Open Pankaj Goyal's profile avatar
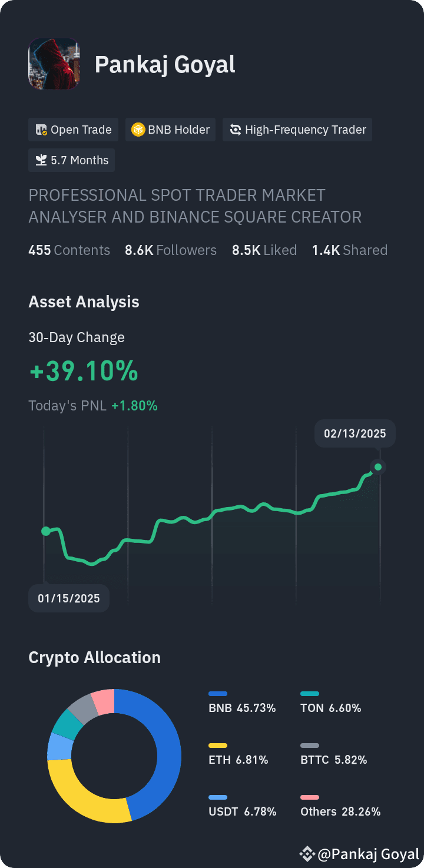The height and width of the screenshot is (868, 424). tap(54, 64)
